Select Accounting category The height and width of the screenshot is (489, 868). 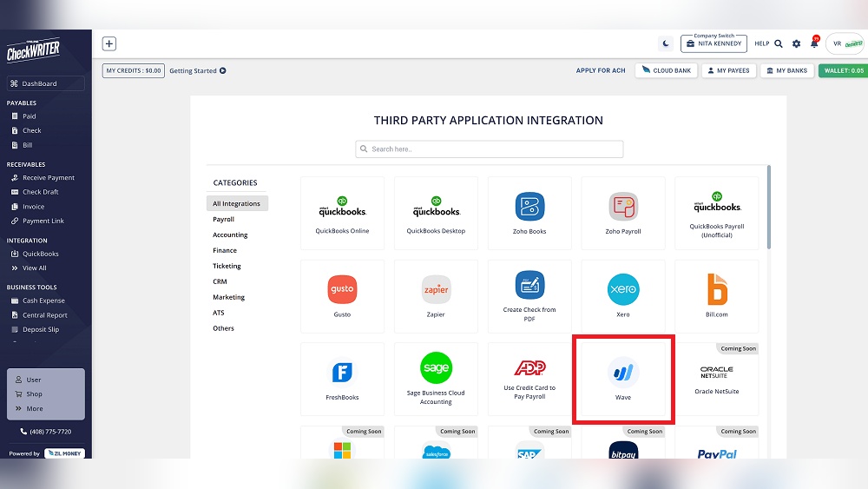(230, 235)
